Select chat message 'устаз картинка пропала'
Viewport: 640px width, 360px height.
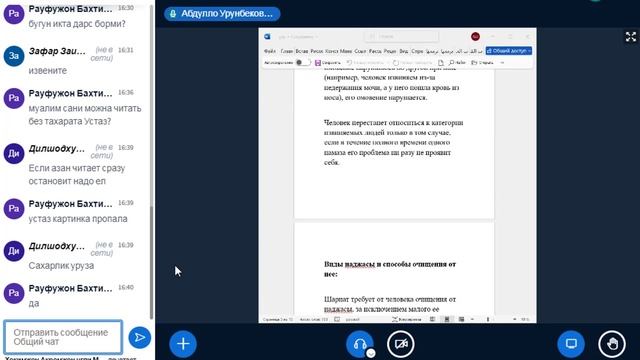pos(78,219)
